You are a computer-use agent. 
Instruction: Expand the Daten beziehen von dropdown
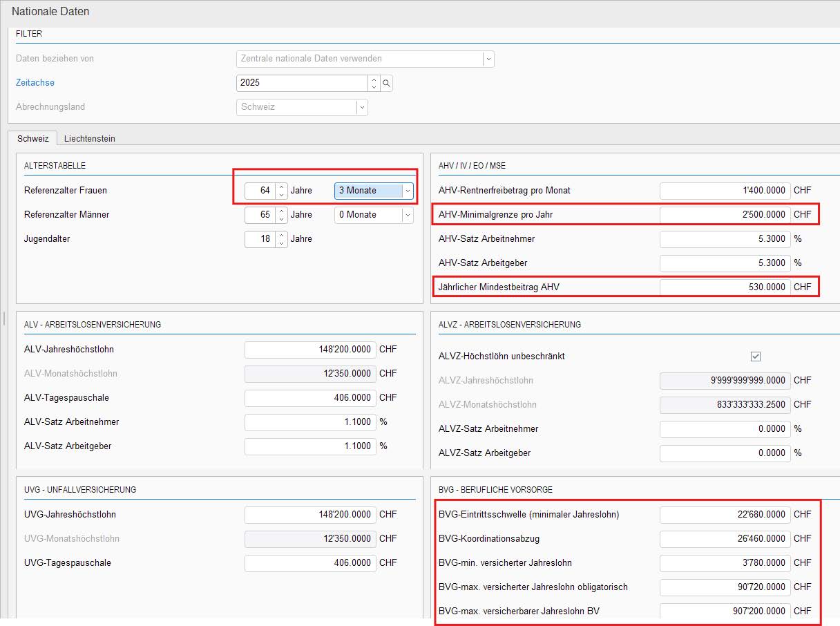click(488, 59)
